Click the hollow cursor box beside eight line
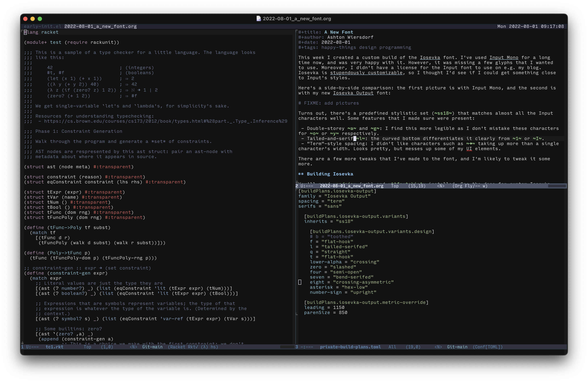The image size is (588, 382). coord(300,282)
